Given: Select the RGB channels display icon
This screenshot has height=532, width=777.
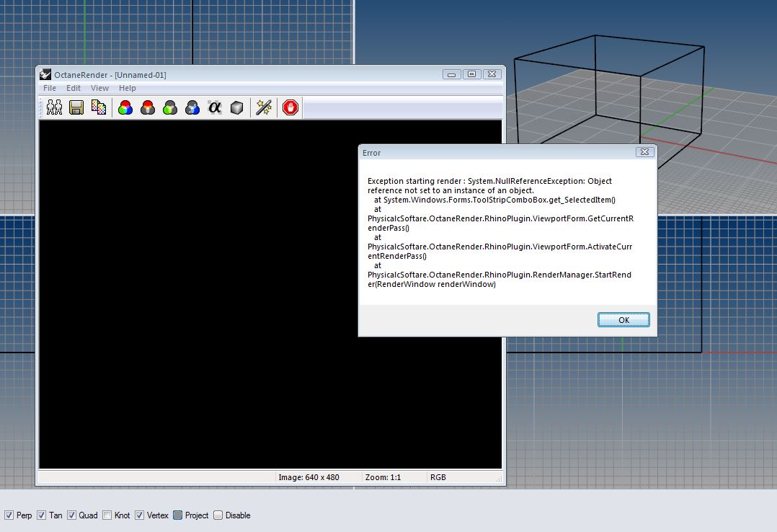Looking at the screenshot, I should [x=125, y=107].
